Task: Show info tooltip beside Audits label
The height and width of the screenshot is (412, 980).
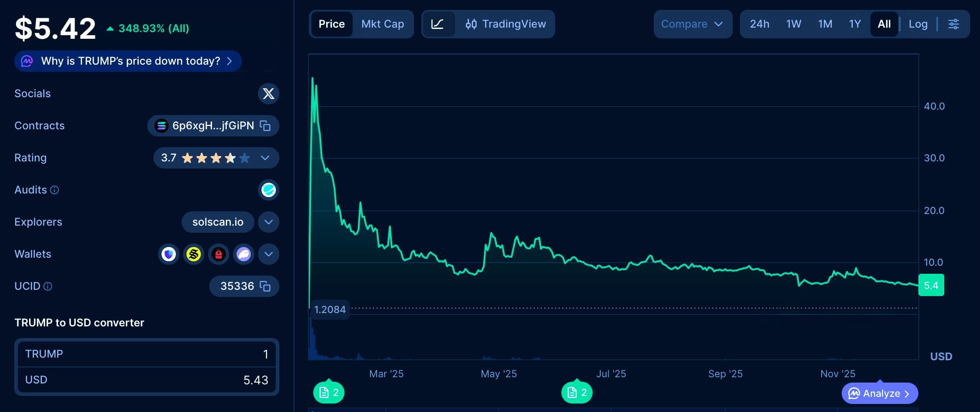Action: coord(54,190)
